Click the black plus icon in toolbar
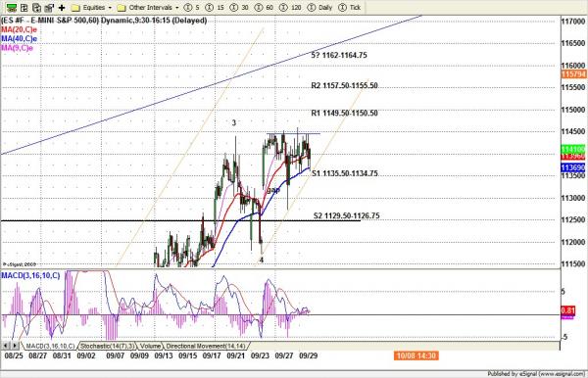The image size is (588, 378). pyautogui.click(x=62, y=8)
